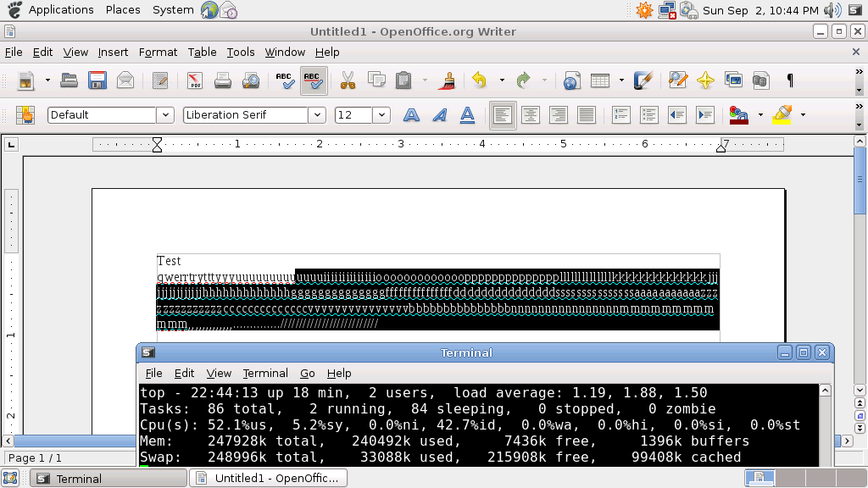
Task: Toggle Italic formatting
Action: pos(440,115)
